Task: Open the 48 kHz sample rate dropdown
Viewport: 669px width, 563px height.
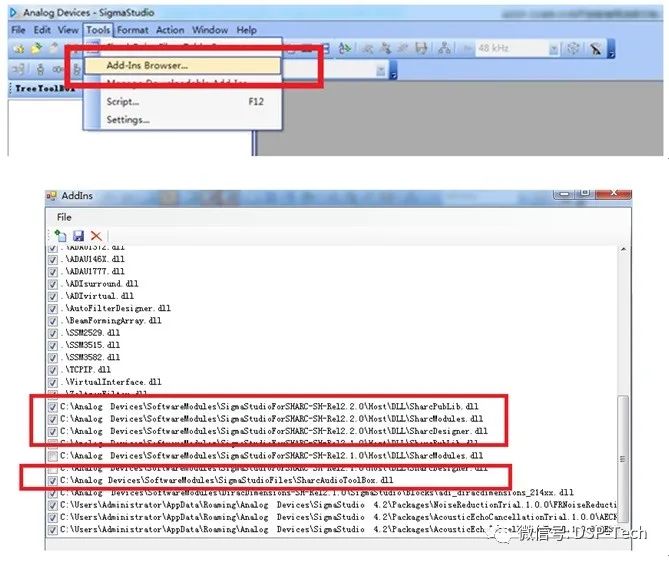Action: tap(553, 49)
